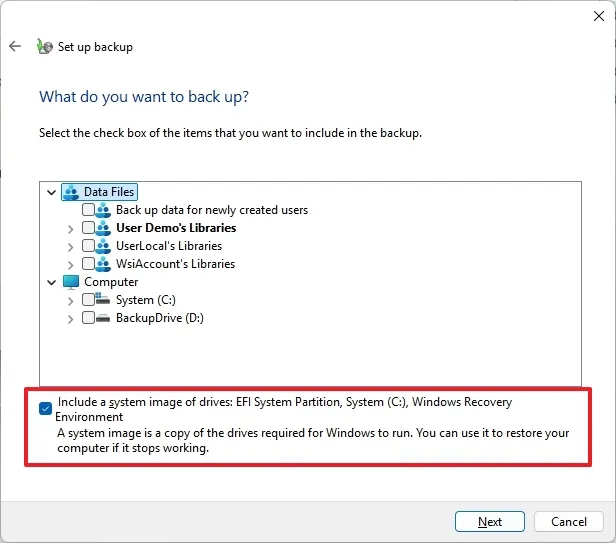Image resolution: width=616 pixels, height=543 pixels.
Task: Check Back up data for newly created users
Action: point(88,210)
